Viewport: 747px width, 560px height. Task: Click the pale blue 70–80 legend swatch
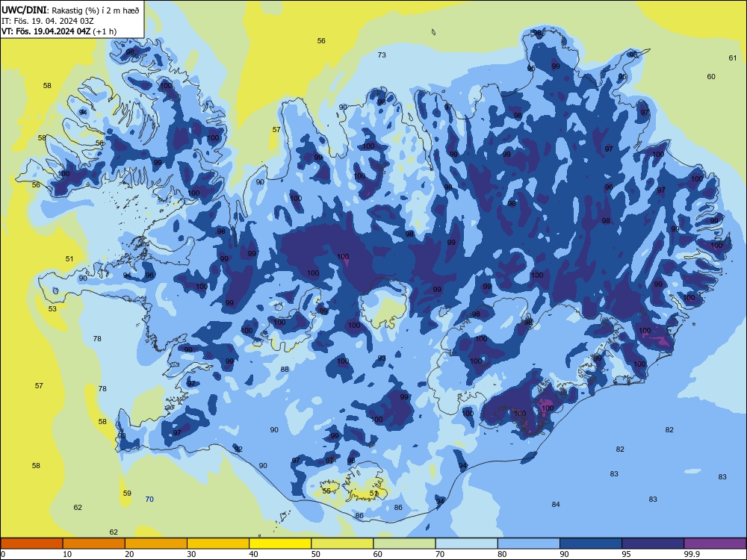(x=466, y=544)
